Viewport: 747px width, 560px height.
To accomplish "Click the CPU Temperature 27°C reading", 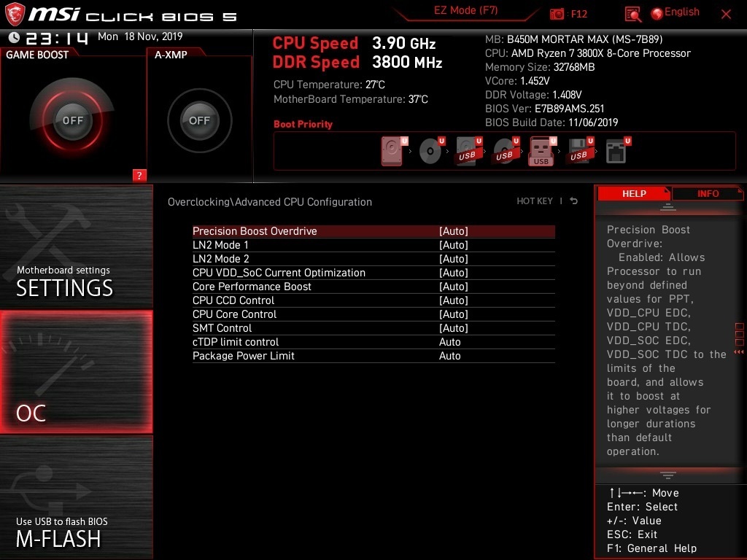I will tap(329, 85).
